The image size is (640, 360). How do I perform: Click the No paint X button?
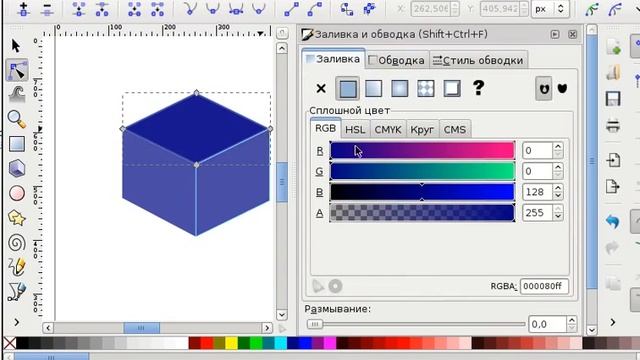321,88
